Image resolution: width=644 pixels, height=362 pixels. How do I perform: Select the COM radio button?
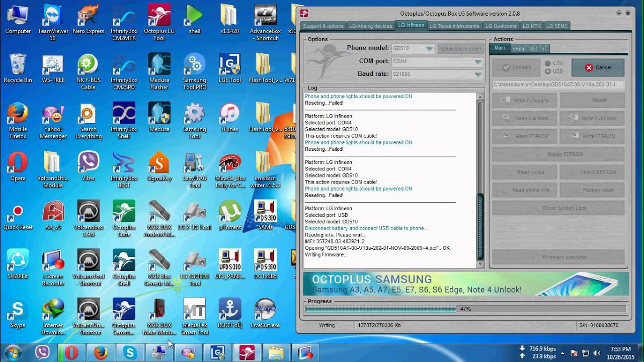(x=548, y=63)
